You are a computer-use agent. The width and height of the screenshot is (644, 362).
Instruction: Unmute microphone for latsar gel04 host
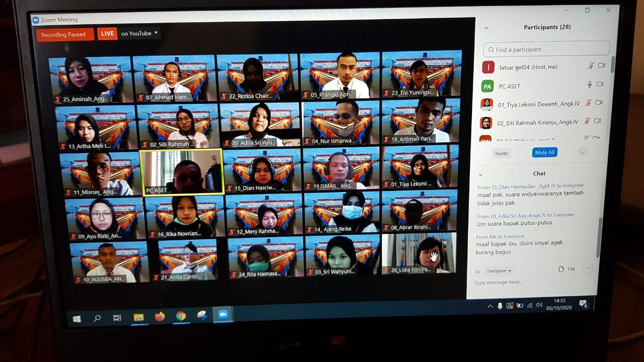(x=591, y=66)
